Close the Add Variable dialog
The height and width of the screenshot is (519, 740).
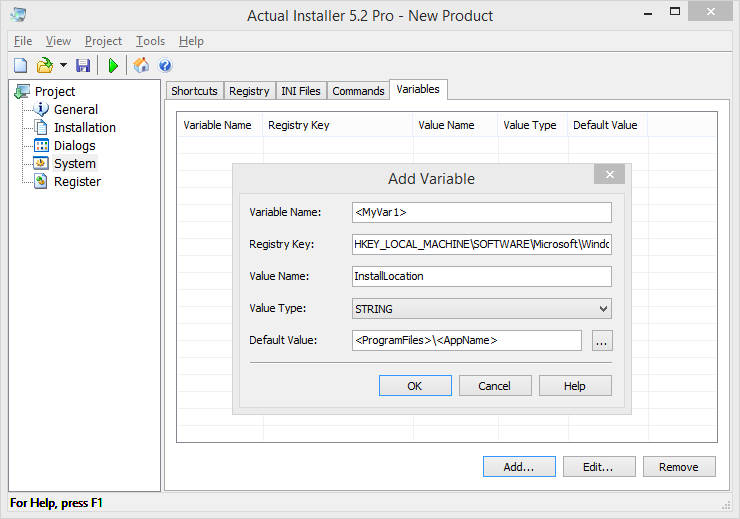[x=609, y=175]
